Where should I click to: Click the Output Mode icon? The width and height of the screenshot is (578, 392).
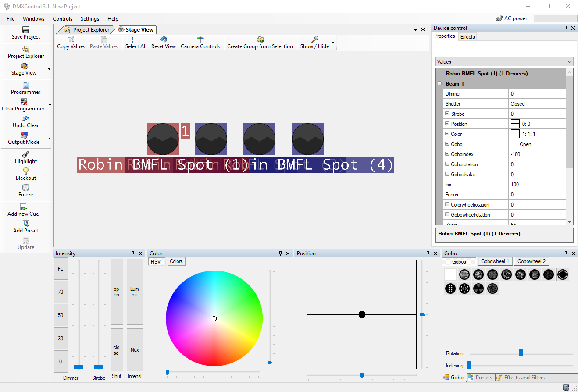pyautogui.click(x=24, y=135)
